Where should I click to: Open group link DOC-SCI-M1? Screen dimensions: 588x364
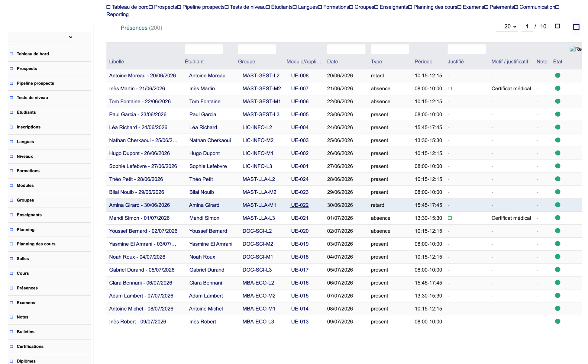coord(258,257)
